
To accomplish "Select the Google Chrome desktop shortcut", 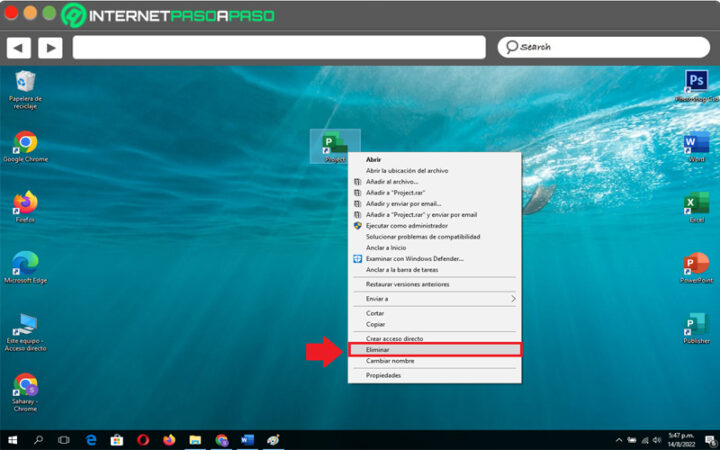I will (25, 146).
